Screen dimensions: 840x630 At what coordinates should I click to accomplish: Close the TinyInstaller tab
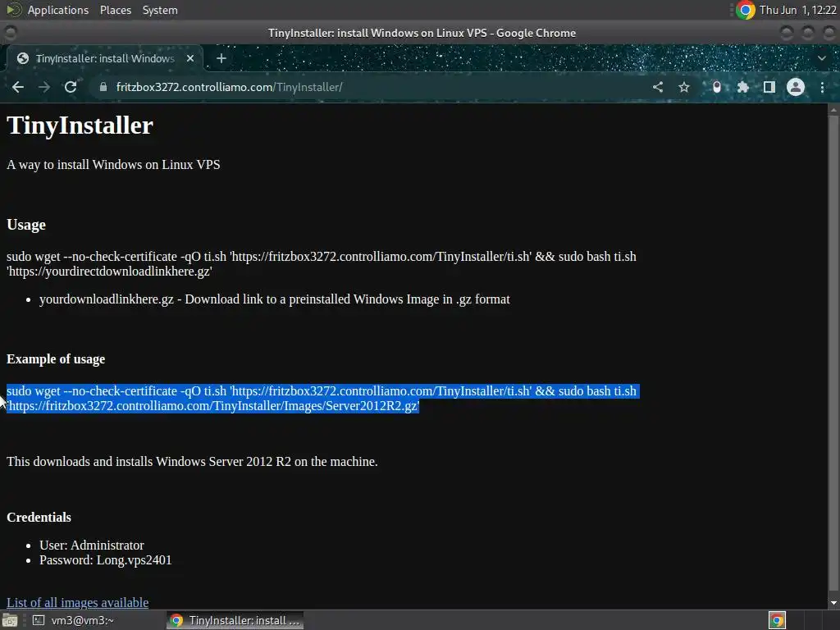click(190, 58)
